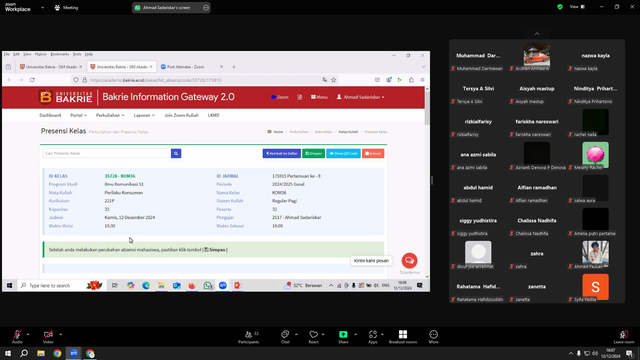
Task: Expand the arrow next to Share
Action: point(355,334)
